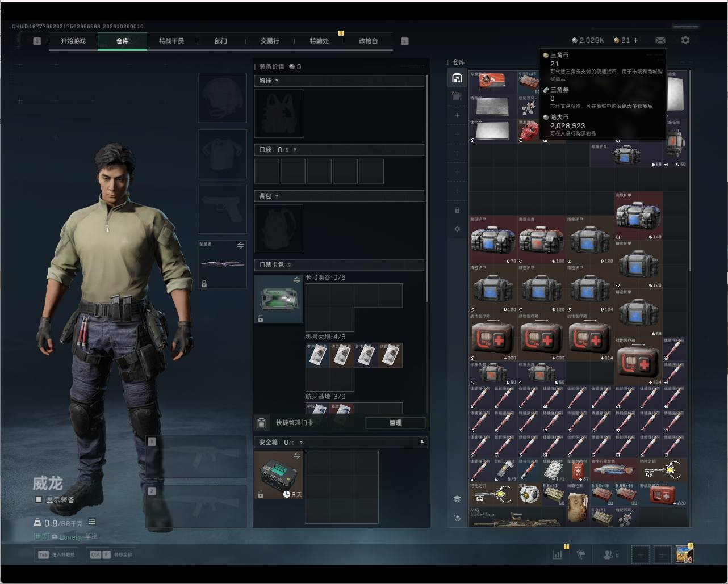Switch to the 特战干员 tab
728x584 pixels.
[x=171, y=41]
